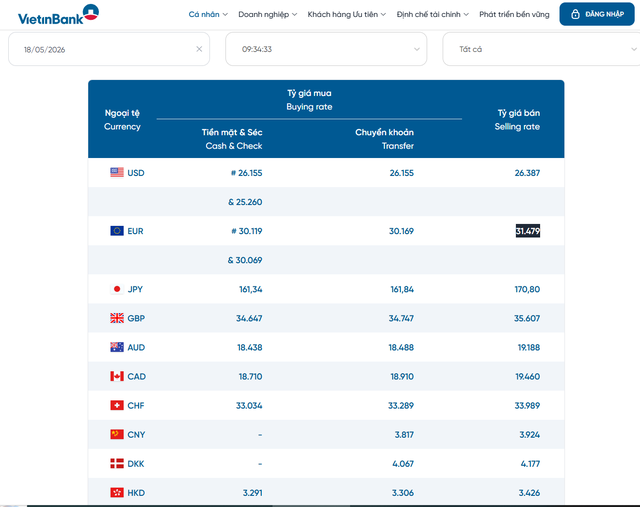Click GBP selling rate 35.607
Screen dimensions: 640x507
(527, 318)
